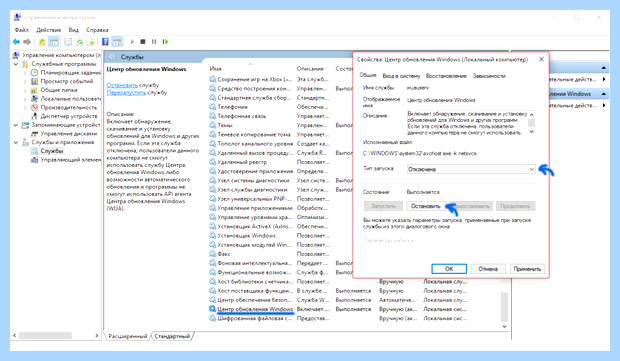Start the service with the toolbar play icon
The width and height of the screenshot is (620, 361).
coord(132,42)
